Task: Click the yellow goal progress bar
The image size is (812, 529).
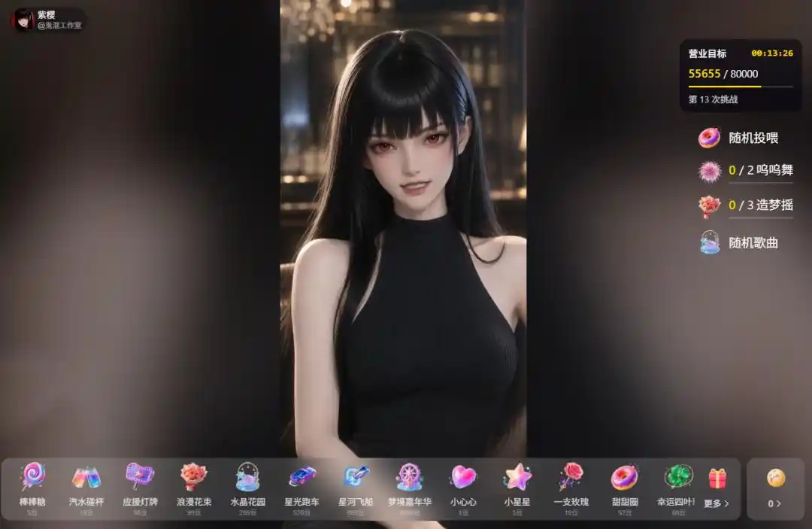Action: click(x=741, y=87)
